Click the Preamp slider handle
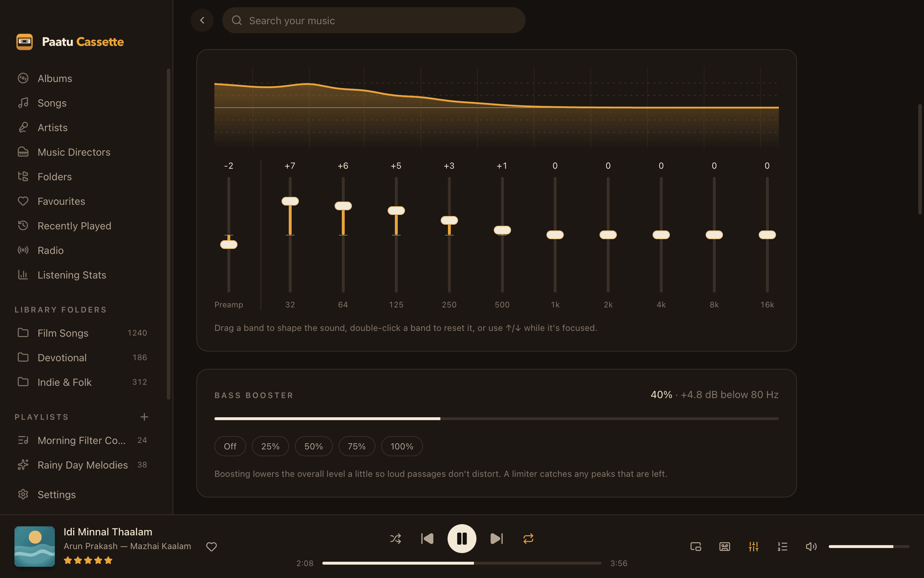924x578 pixels. coord(229,245)
